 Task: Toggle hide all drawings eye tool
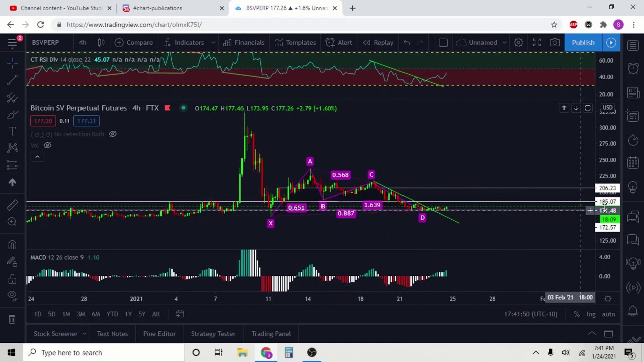tap(12, 296)
